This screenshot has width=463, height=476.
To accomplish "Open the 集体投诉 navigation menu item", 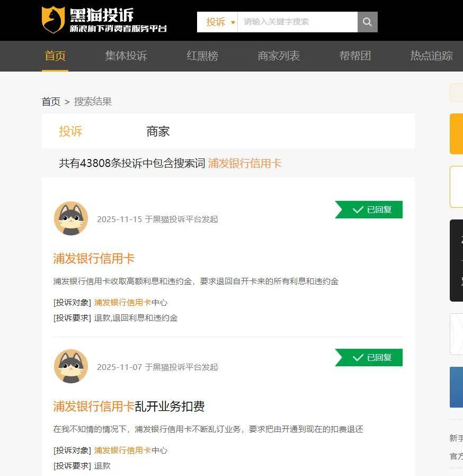I will pyautogui.click(x=126, y=56).
